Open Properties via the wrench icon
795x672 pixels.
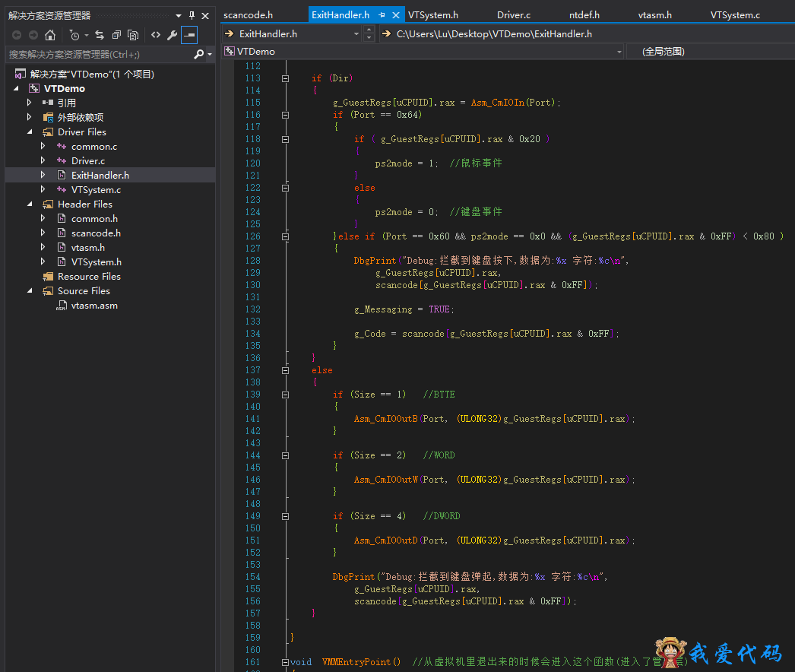[172, 35]
